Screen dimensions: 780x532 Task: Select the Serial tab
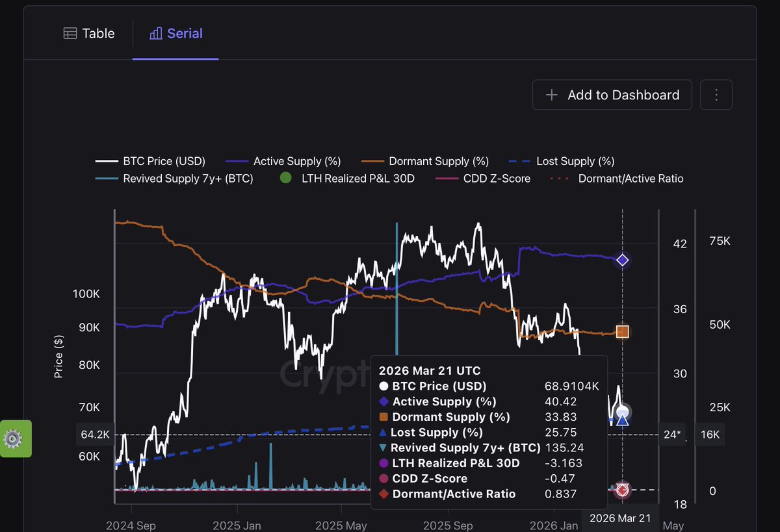pyautogui.click(x=175, y=32)
